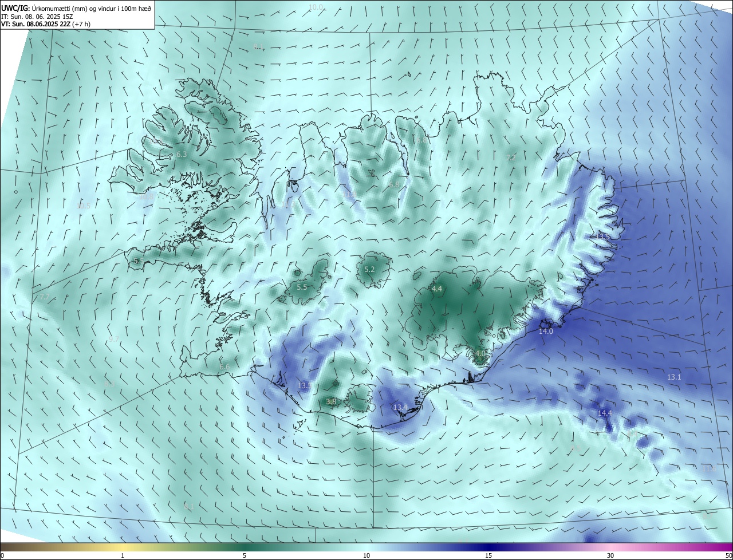This screenshot has height=560, width=733.
Task: Click the 14.4 value label
Action: pyautogui.click(x=605, y=413)
